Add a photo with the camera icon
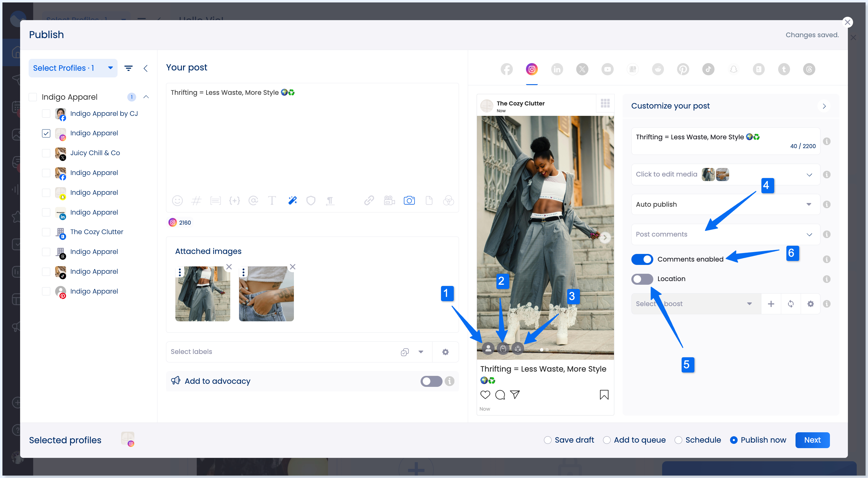Screen dimensions: 868x478 [x=409, y=200]
